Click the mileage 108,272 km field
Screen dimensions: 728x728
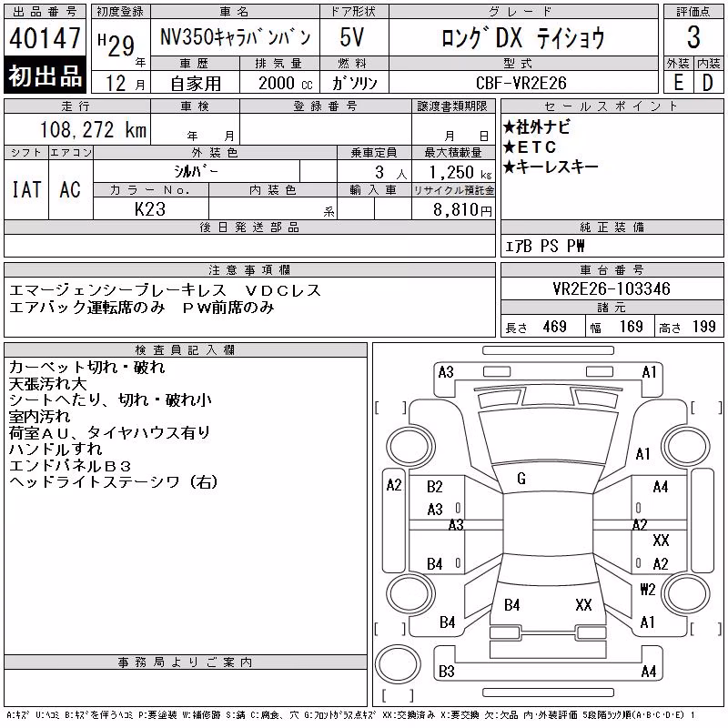pos(77,129)
